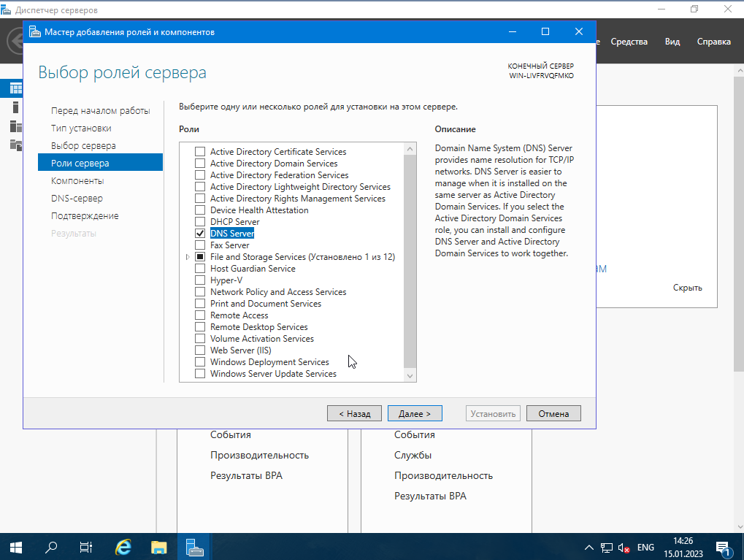Check Active Directory Certificate Services
The image size is (744, 560).
tap(200, 151)
